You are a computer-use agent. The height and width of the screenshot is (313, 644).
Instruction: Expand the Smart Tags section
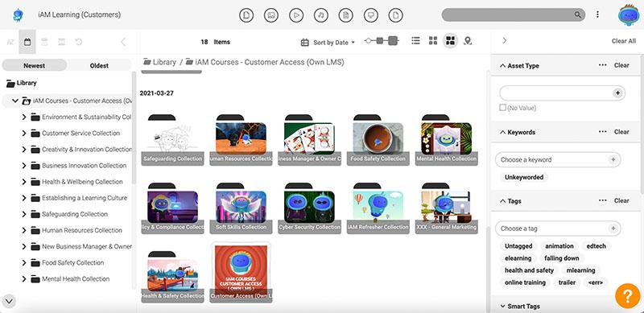(502, 306)
